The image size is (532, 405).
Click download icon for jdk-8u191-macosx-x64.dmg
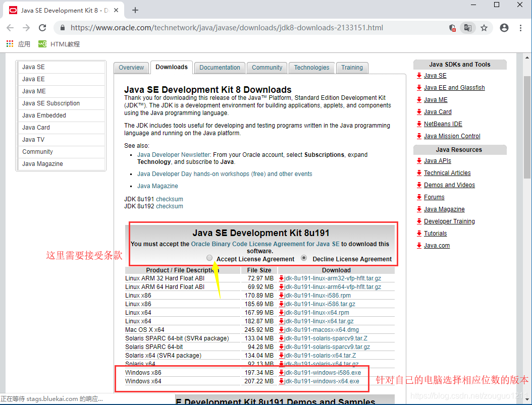281,330
